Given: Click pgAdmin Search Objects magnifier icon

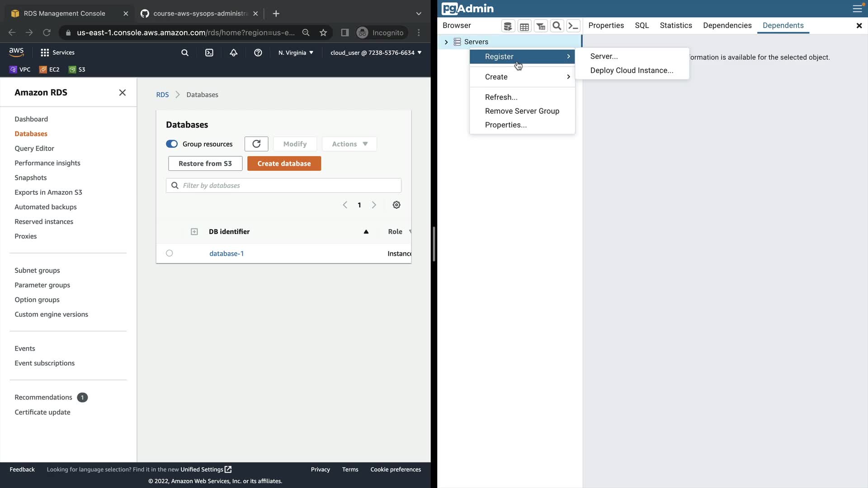Looking at the screenshot, I should tap(557, 26).
